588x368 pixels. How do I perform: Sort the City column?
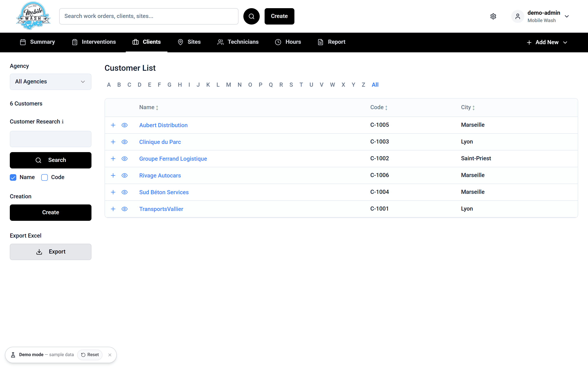(x=473, y=108)
